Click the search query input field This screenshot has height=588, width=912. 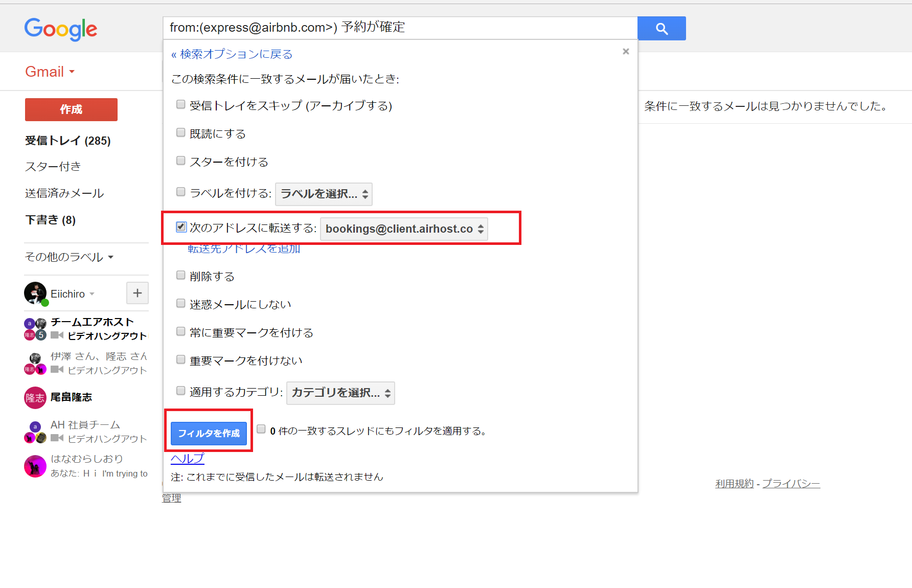(400, 28)
